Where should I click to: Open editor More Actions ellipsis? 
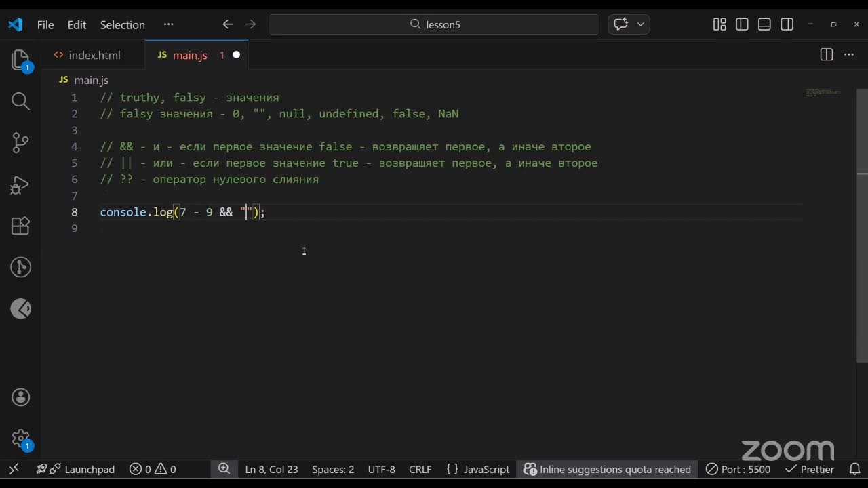pos(849,55)
